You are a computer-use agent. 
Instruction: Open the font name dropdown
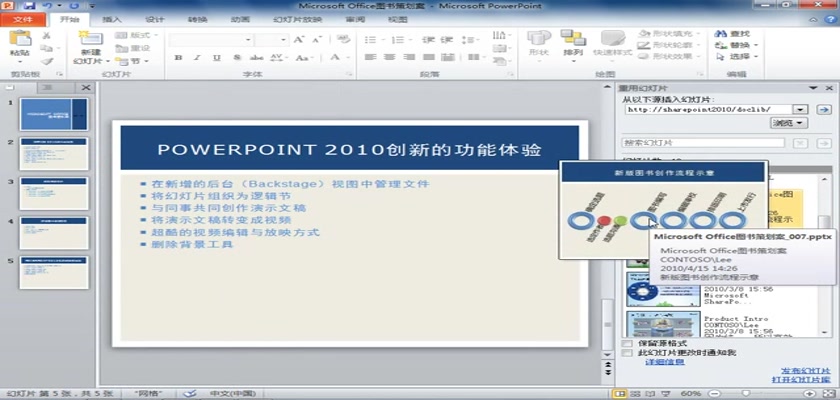248,40
